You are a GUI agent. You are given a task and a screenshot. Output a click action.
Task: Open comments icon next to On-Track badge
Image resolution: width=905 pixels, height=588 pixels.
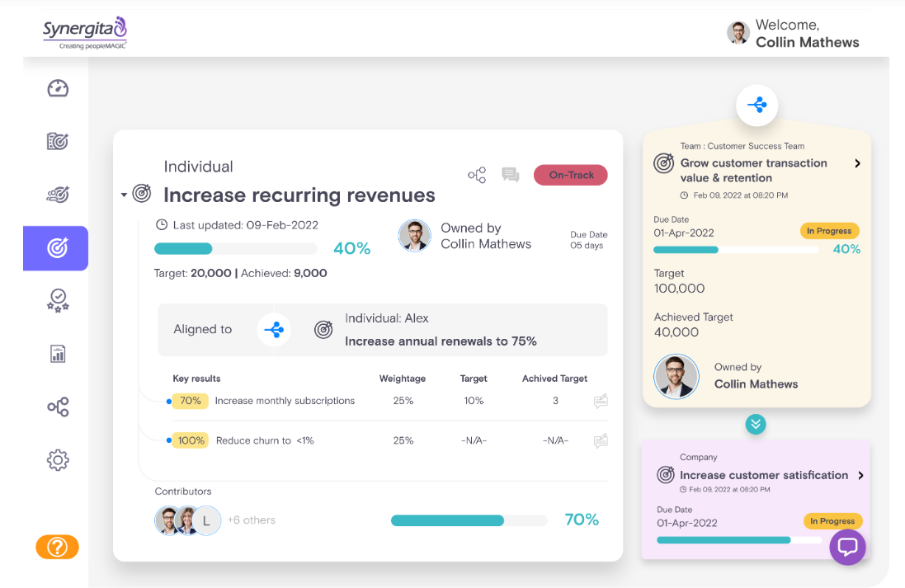point(510,175)
